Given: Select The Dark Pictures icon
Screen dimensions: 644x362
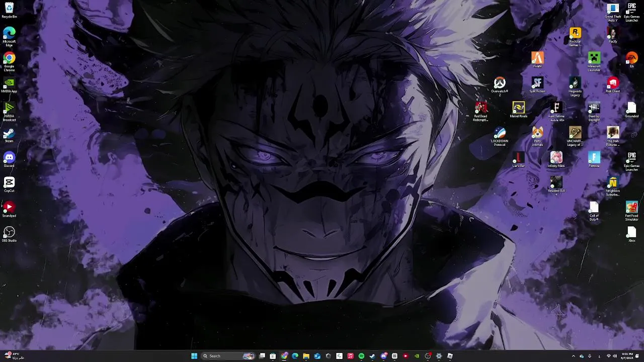Looking at the screenshot, I should pyautogui.click(x=613, y=136).
